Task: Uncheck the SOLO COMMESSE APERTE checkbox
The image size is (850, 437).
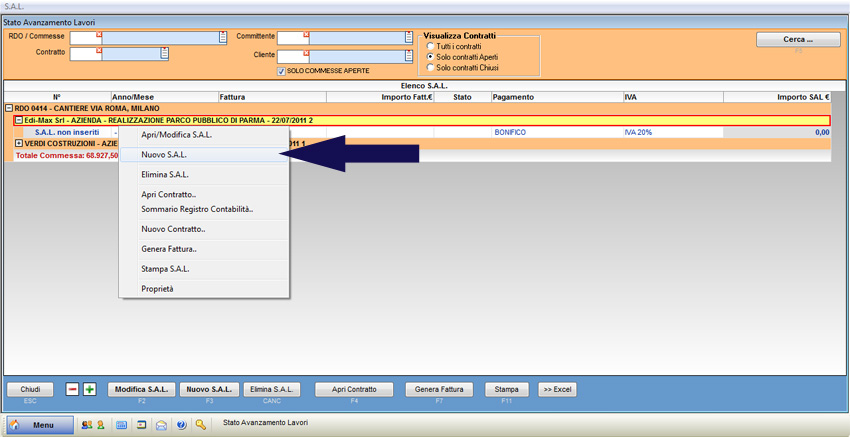Action: coord(282,71)
